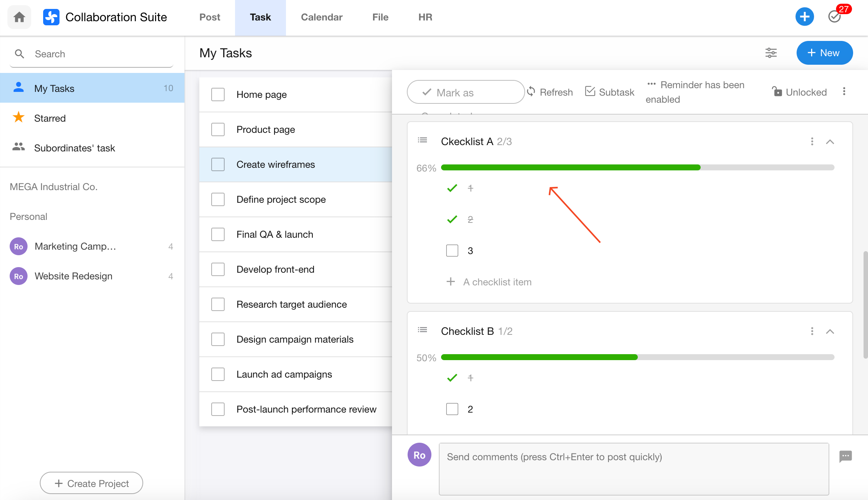
Task: Click the Ckecklist A 66% progress bar
Action: tap(637, 168)
